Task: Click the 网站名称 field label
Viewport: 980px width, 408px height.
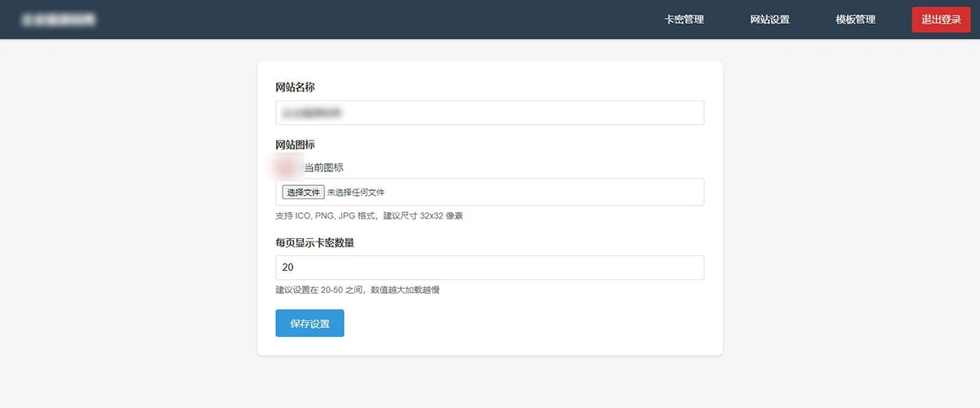Action: click(296, 87)
